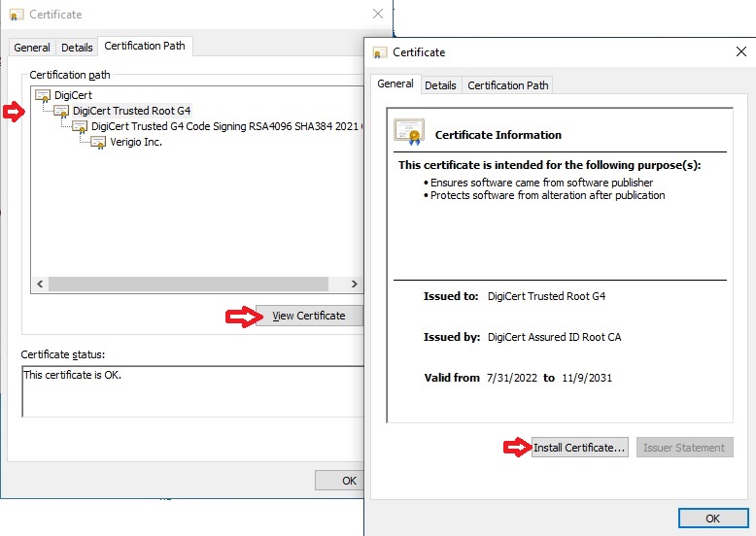Click the DigiCert Trusted Root G4 certificate icon
This screenshot has width=756, height=536.
(x=61, y=112)
